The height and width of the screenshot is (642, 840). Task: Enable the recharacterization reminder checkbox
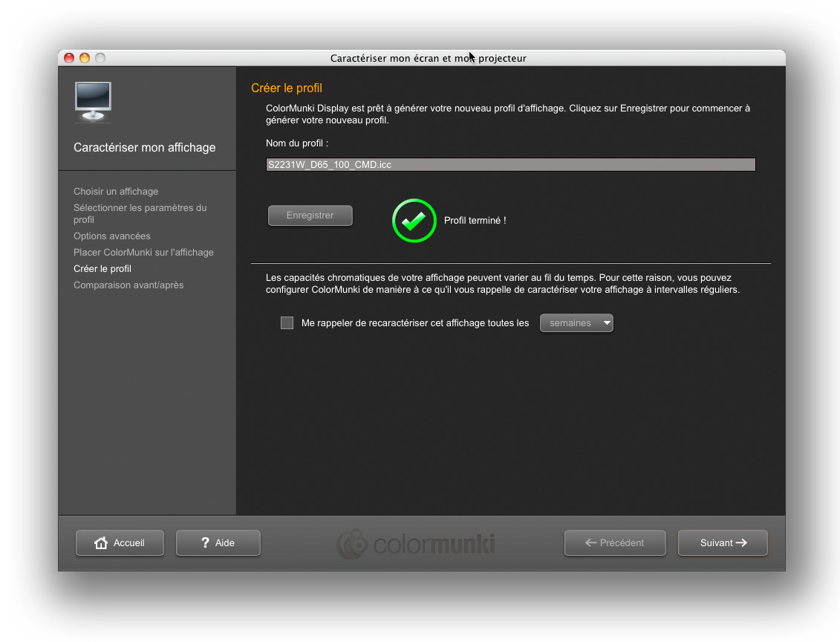click(x=287, y=322)
